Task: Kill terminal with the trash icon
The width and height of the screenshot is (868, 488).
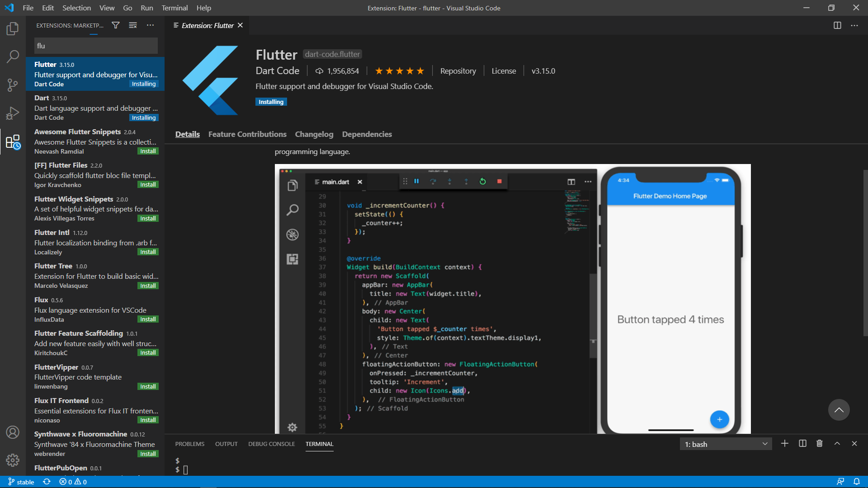Action: click(x=820, y=444)
